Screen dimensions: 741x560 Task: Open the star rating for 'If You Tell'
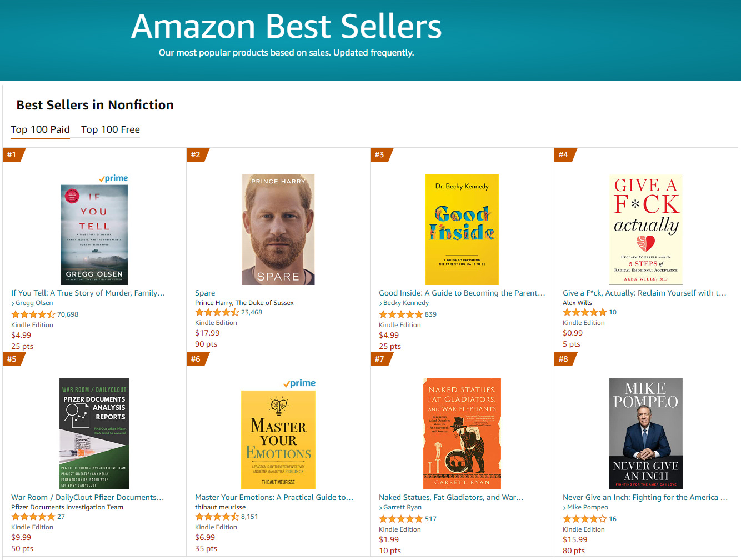33,314
